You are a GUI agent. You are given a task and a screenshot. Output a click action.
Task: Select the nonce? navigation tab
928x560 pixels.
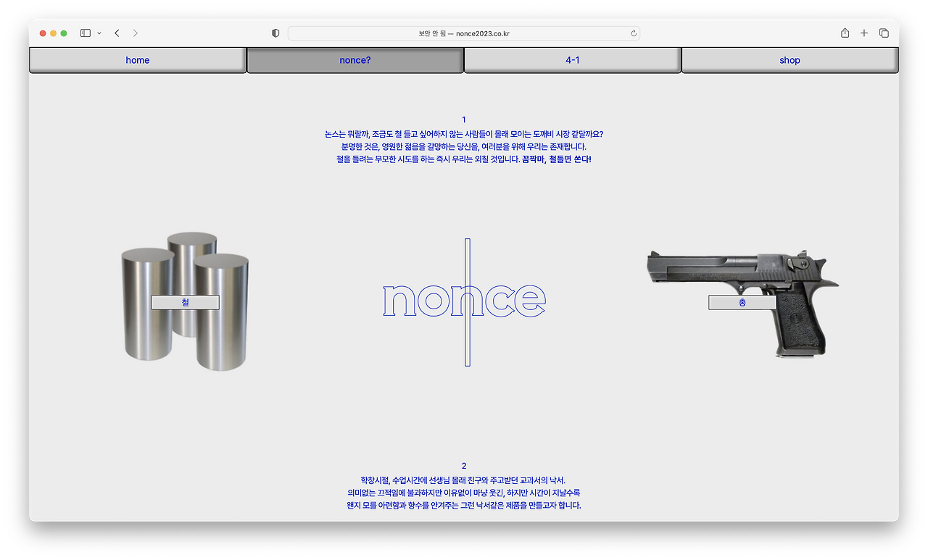pyautogui.click(x=355, y=60)
